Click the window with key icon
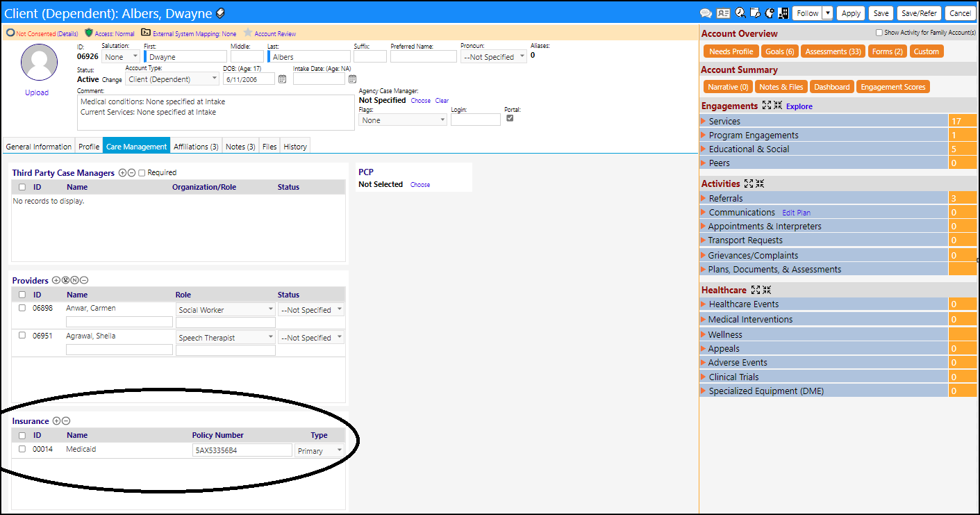 click(755, 13)
